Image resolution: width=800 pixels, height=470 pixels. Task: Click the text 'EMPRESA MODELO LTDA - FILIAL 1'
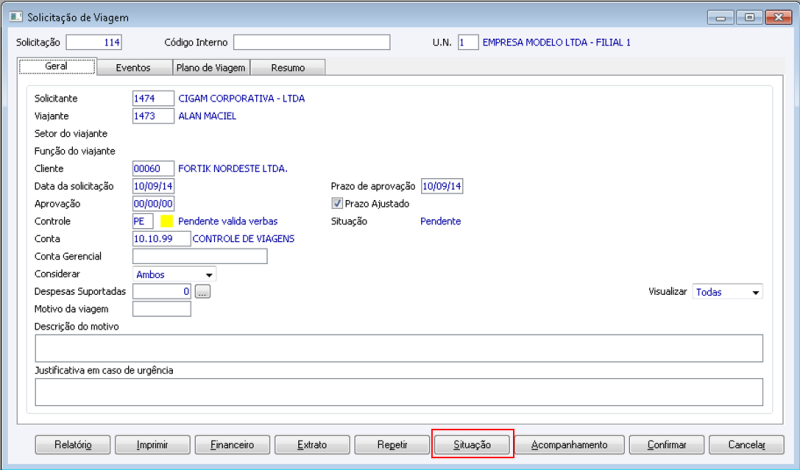point(557,42)
